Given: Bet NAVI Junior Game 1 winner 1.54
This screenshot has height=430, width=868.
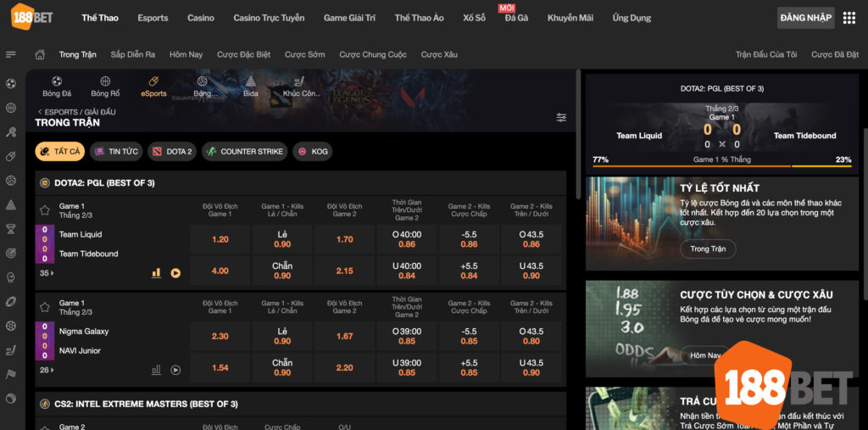Looking at the screenshot, I should coord(220,368).
